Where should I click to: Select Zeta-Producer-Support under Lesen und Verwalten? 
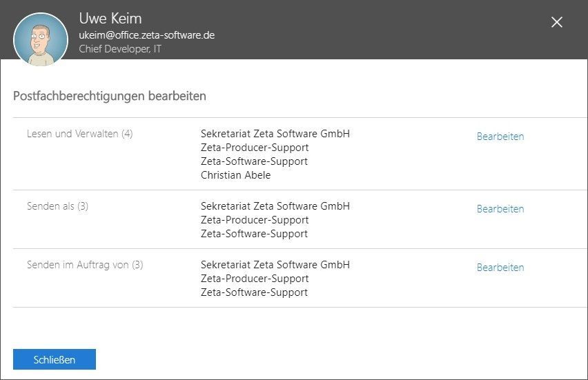[254, 148]
